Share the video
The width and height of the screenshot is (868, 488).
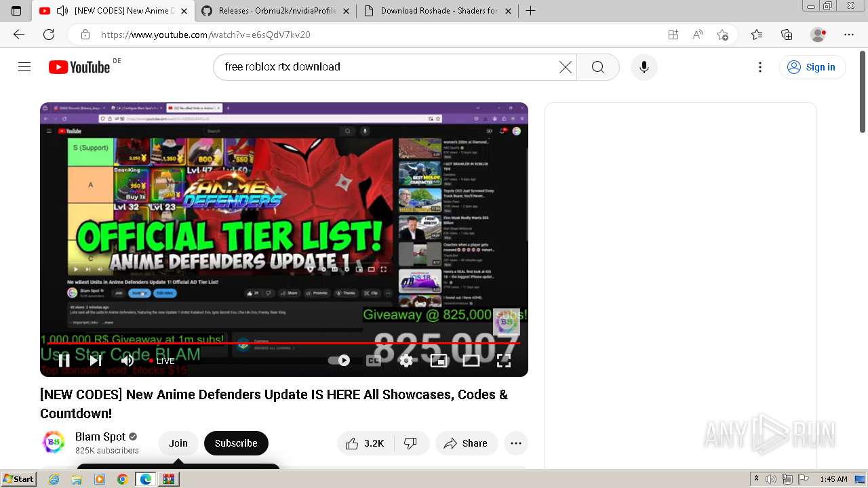point(467,443)
